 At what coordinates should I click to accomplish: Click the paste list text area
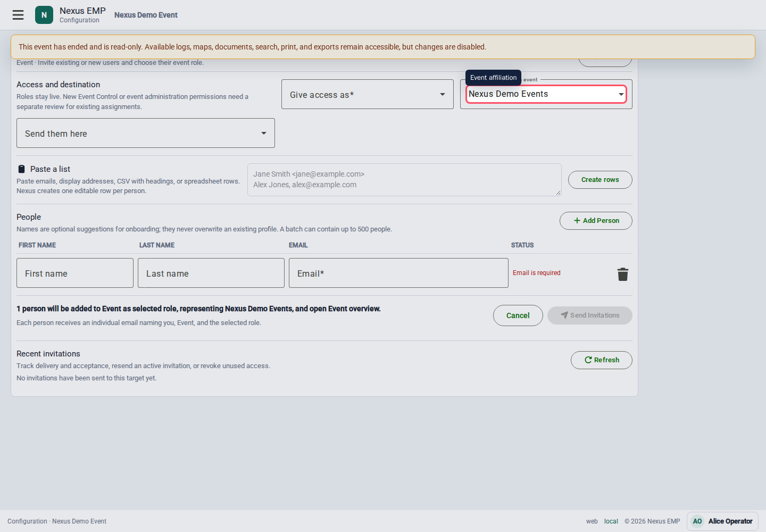[404, 180]
